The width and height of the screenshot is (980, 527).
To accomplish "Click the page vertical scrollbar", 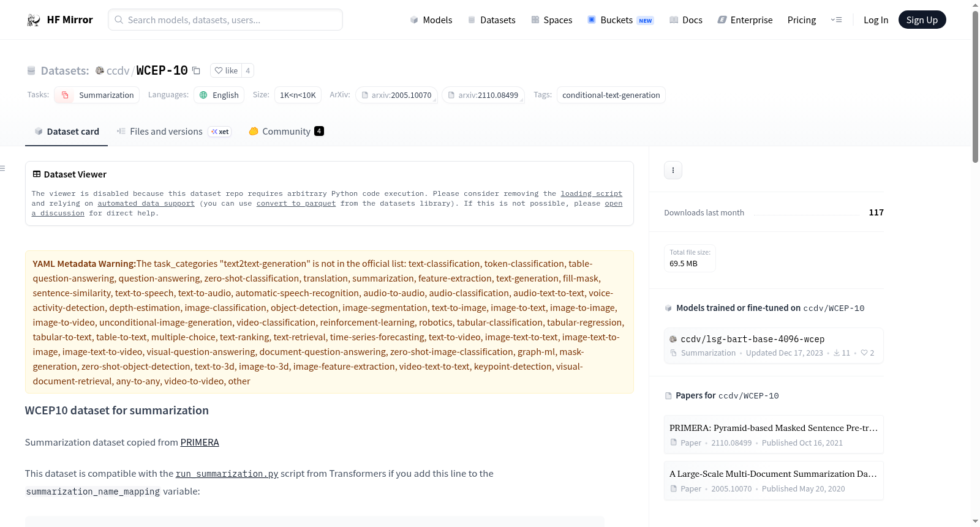I will [975, 86].
